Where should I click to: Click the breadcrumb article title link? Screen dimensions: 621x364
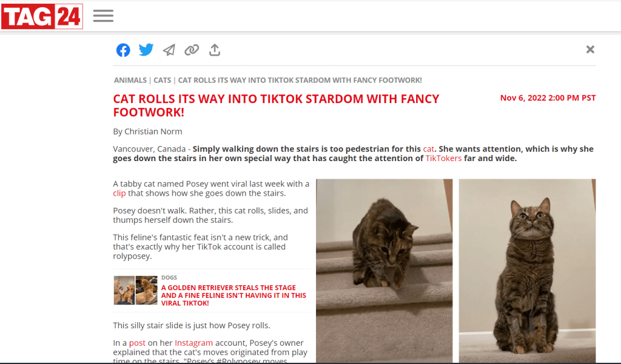click(x=300, y=81)
